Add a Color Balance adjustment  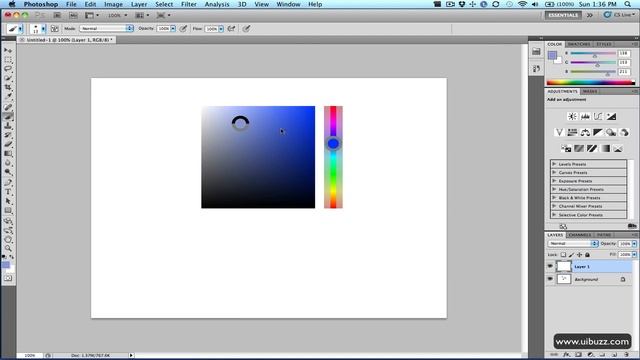tap(585, 132)
